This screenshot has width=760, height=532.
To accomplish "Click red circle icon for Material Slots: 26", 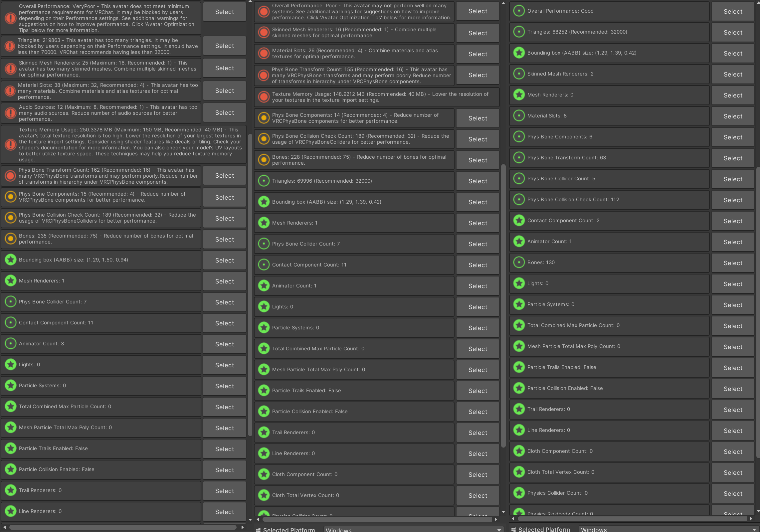I will 264,54.
